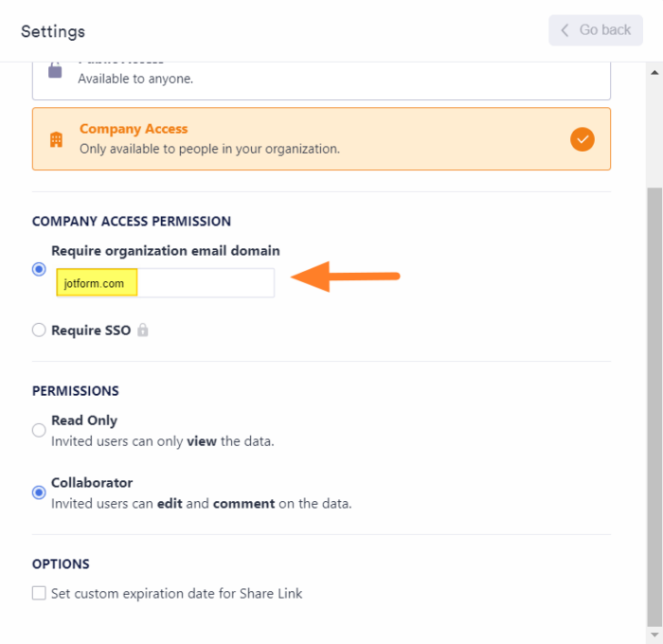The image size is (663, 644).
Task: Select Require organization email domain radio
Action: 39,269
